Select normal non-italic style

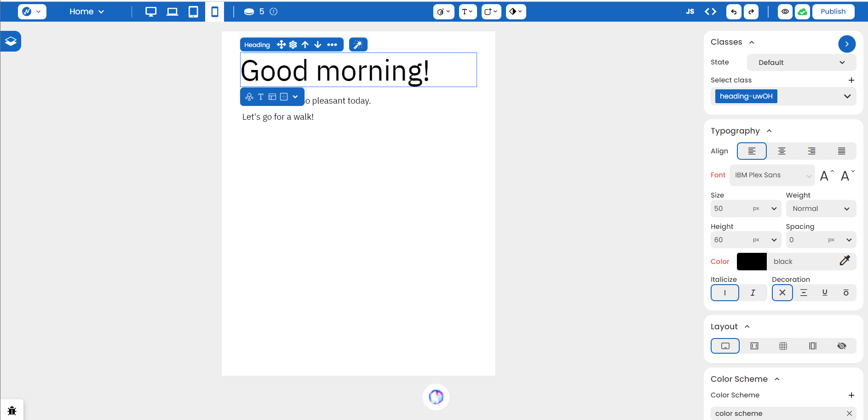(725, 293)
